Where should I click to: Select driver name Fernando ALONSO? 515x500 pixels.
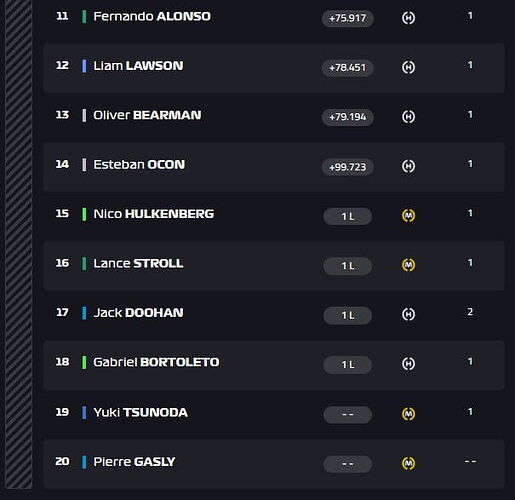click(152, 16)
